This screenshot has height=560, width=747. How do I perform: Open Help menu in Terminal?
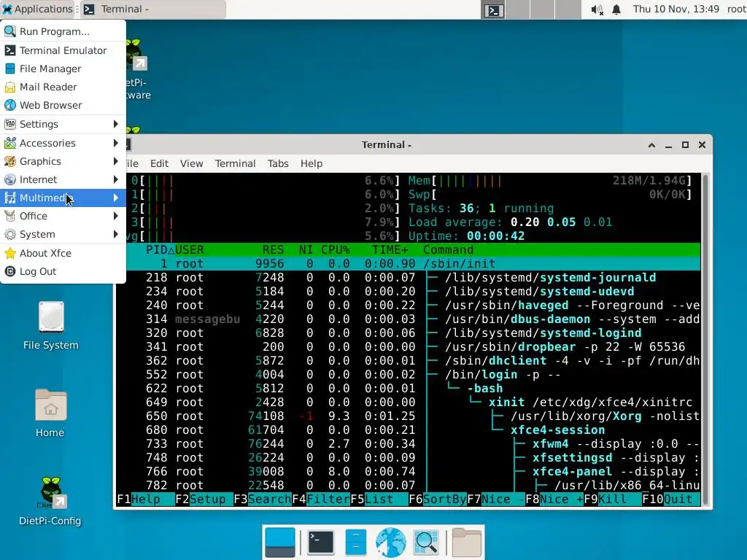click(x=311, y=164)
